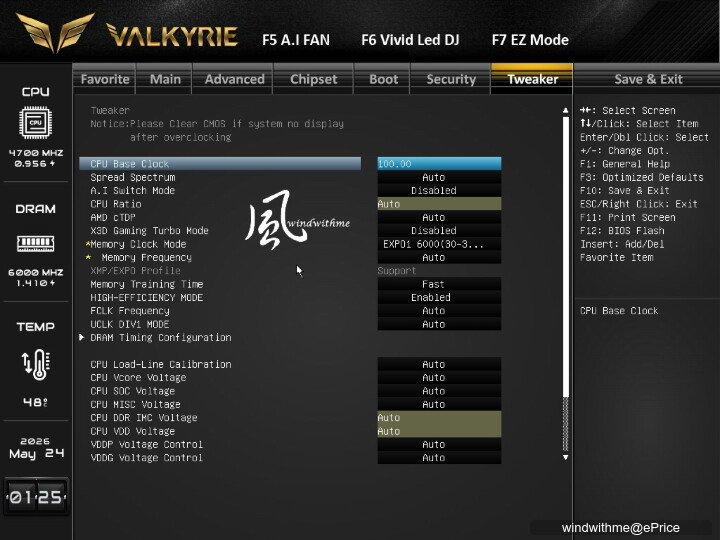
Task: Click CPU VDD Voltage Auto field
Action: click(x=439, y=431)
